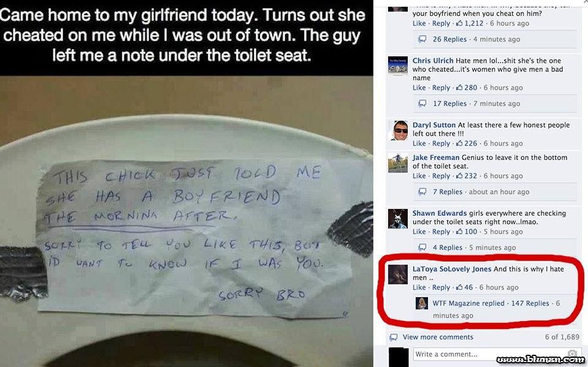Expand the 26 Replies thread
588x367 pixels.
[449, 39]
